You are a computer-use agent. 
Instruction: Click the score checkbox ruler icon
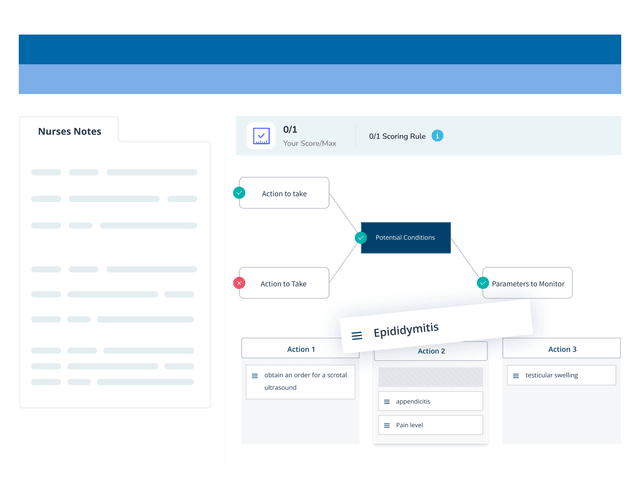point(261,136)
